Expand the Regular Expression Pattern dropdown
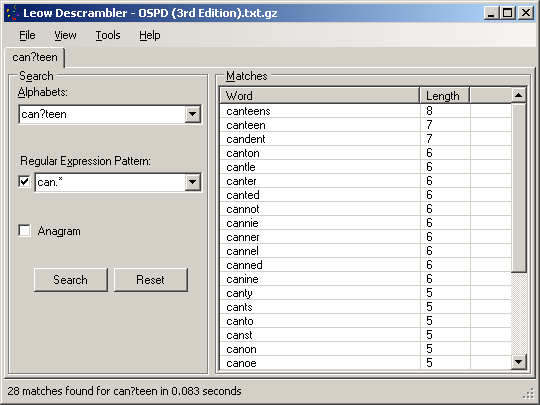540x405 pixels. pos(193,182)
